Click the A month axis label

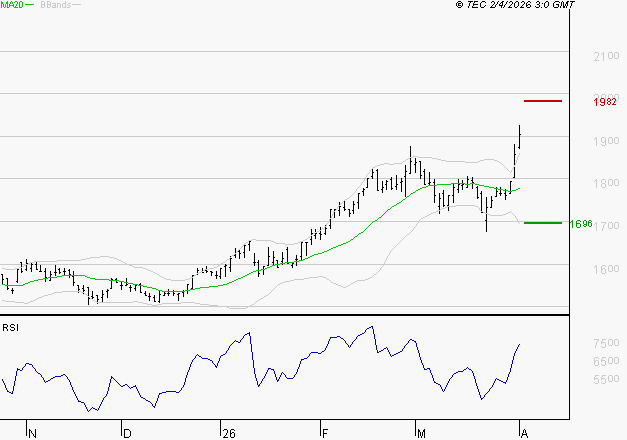coord(525,434)
